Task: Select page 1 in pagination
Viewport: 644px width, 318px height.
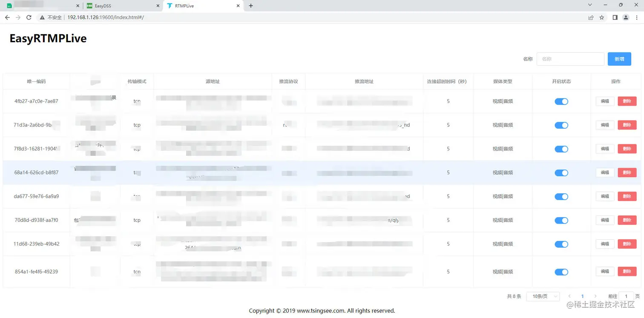Action: (583, 296)
